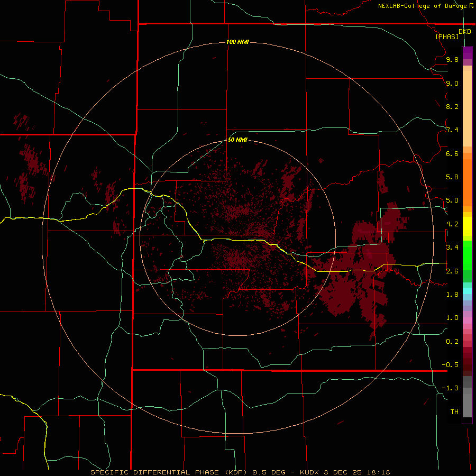Screen dimensions: 476x476
Task: Click the 5.8 value on the color scale
Action: pos(452,177)
